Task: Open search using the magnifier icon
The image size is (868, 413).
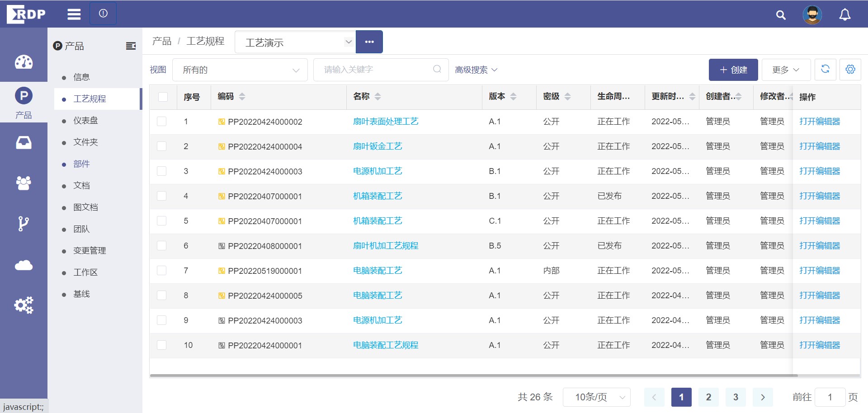Action: point(780,14)
